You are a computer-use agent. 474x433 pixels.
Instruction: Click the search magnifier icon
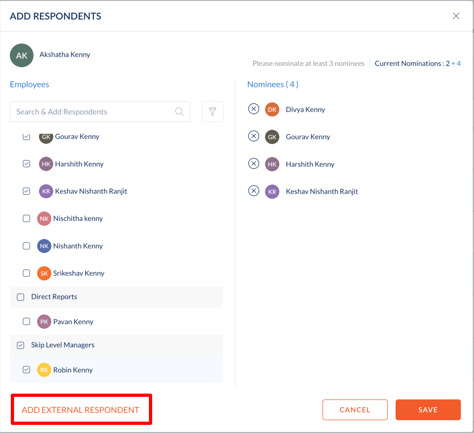coord(179,111)
